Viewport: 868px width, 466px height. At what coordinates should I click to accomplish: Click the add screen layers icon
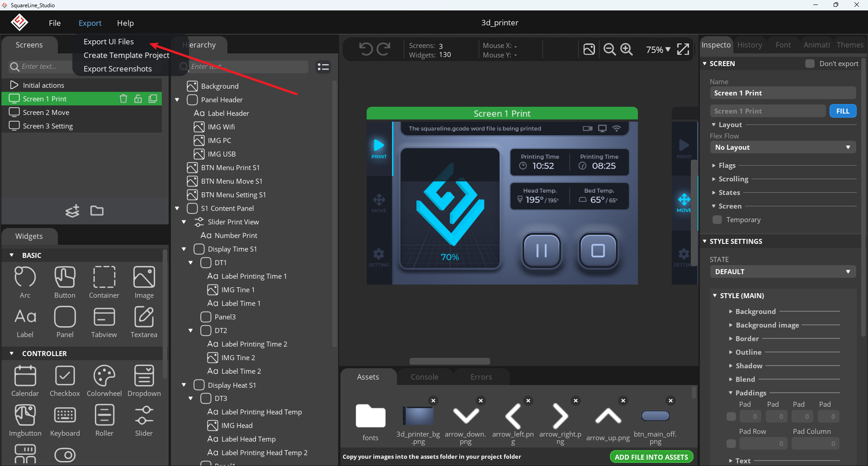[72, 211]
